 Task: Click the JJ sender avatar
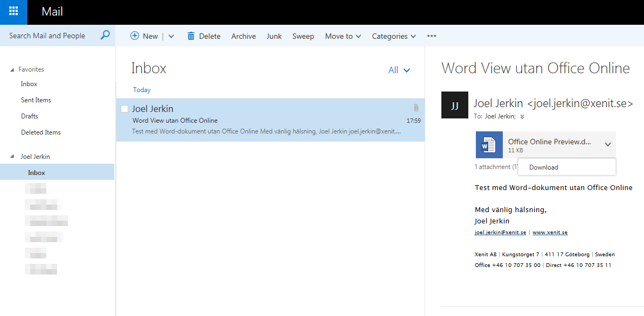(455, 105)
